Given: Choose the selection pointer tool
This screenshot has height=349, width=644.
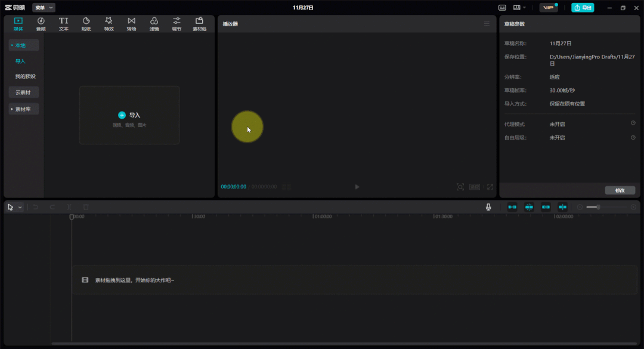Looking at the screenshot, I should click(x=10, y=207).
